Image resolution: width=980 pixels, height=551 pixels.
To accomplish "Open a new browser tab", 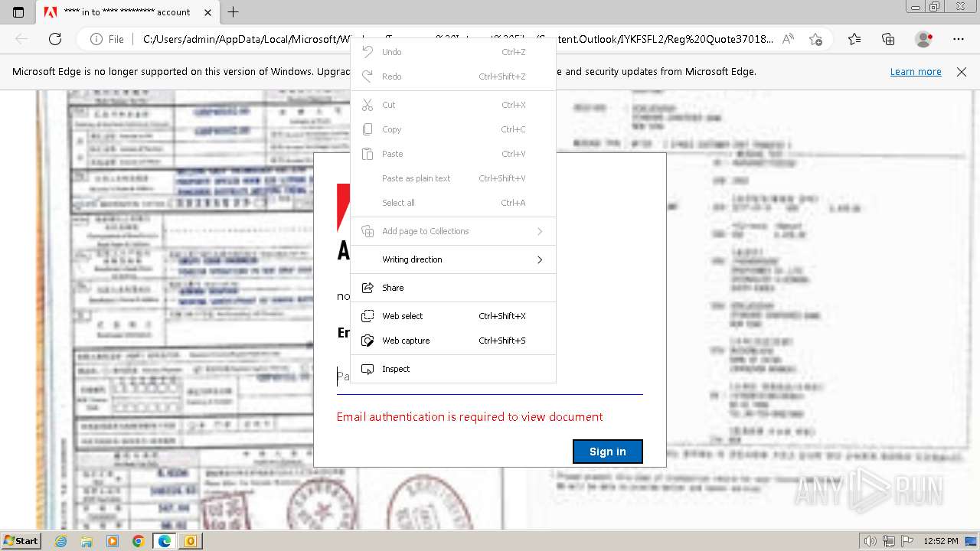I will tap(234, 12).
